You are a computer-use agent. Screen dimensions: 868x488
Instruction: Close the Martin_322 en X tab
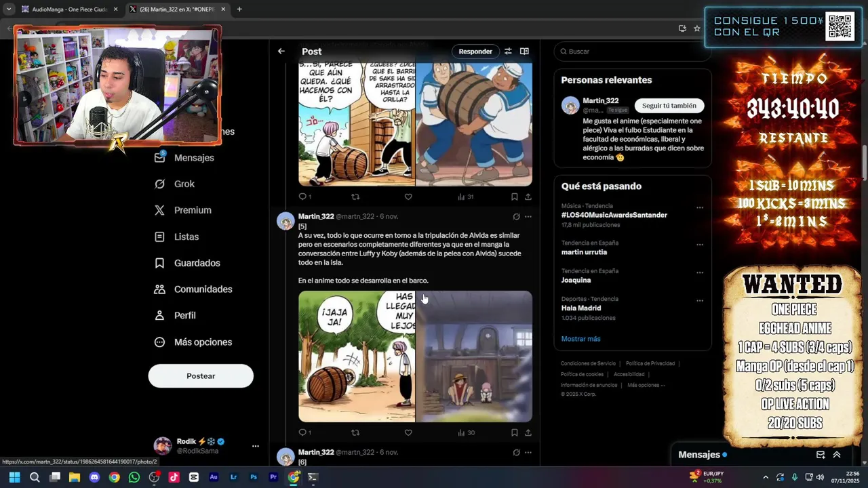pyautogui.click(x=223, y=9)
